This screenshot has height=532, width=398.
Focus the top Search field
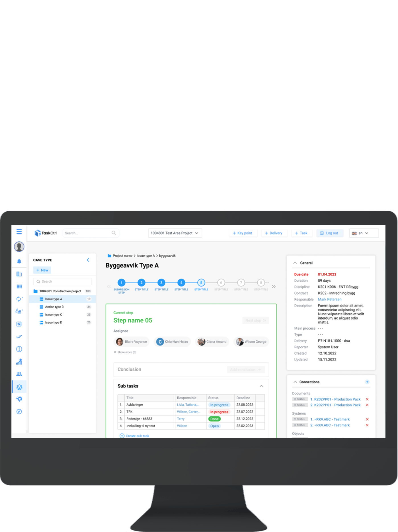[x=91, y=233]
